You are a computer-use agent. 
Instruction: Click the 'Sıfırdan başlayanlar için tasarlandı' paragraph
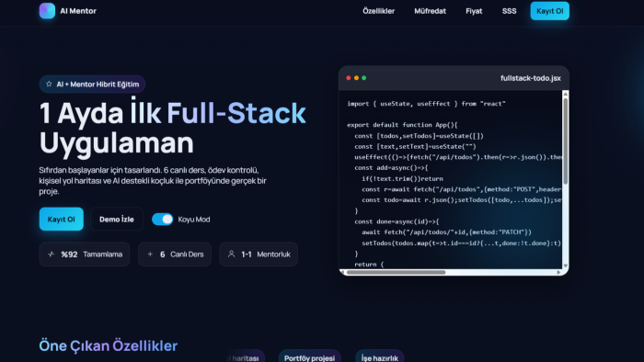coord(153,180)
